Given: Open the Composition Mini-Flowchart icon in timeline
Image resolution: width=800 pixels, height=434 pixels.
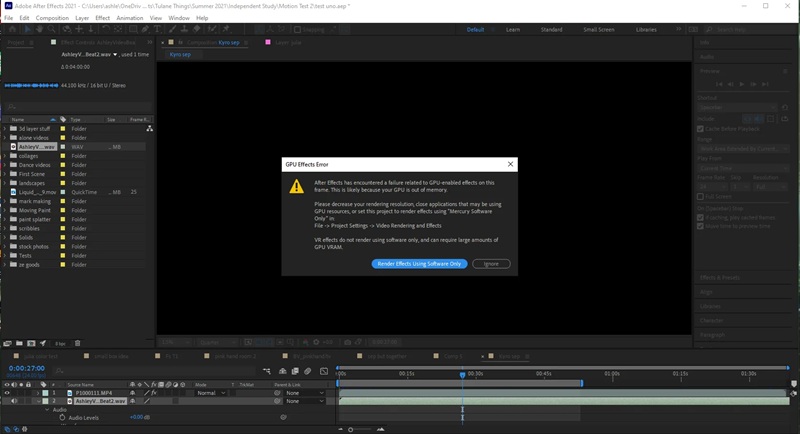Looking at the screenshot, I should pyautogui.click(x=267, y=371).
